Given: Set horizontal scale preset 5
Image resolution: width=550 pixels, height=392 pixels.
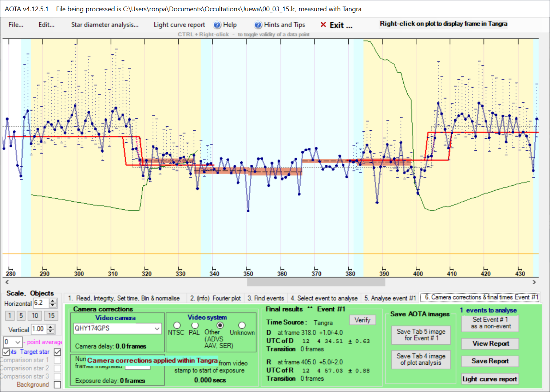Looking at the screenshot, I should click(21, 316).
